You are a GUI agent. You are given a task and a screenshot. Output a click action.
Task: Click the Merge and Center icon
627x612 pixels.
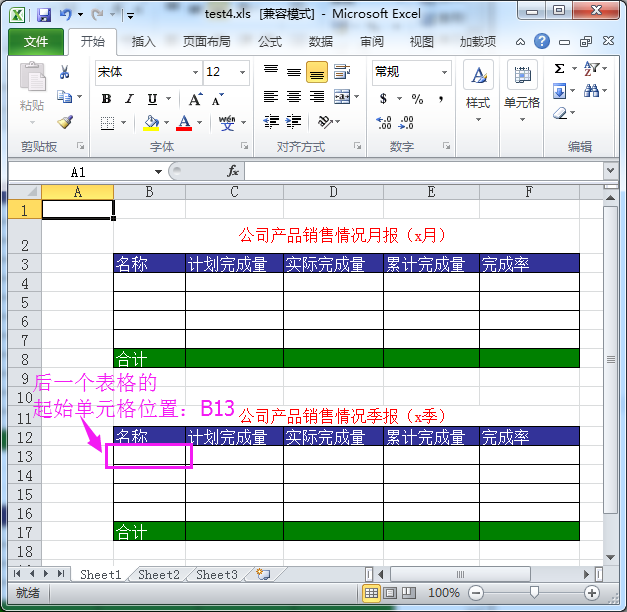pos(342,97)
